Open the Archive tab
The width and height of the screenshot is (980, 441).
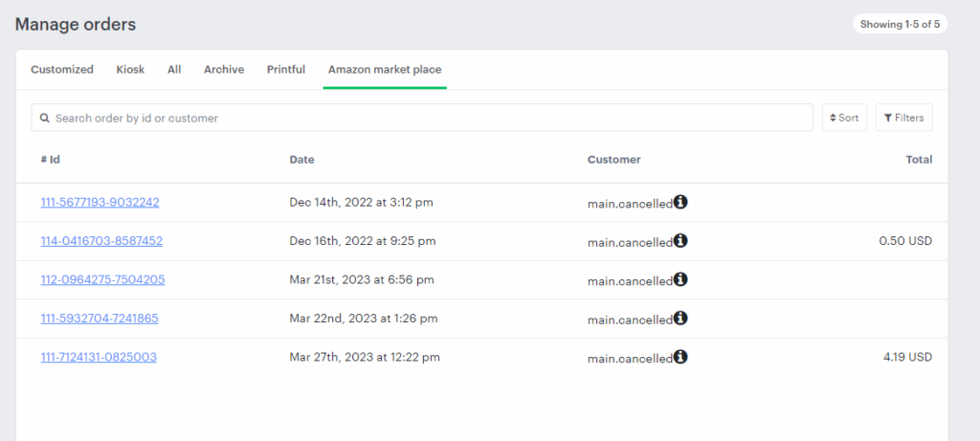224,70
